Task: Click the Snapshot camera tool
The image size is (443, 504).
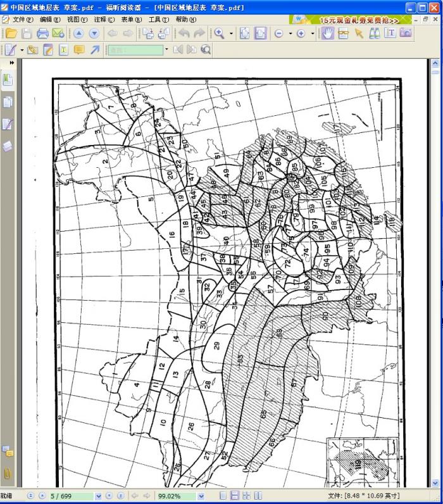Action: tap(406, 34)
